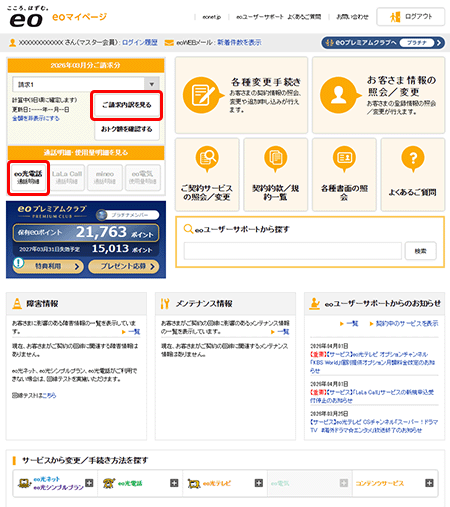
Task: Click the exclamation alert icon near 特典利用
Action: pyautogui.click(x=18, y=263)
